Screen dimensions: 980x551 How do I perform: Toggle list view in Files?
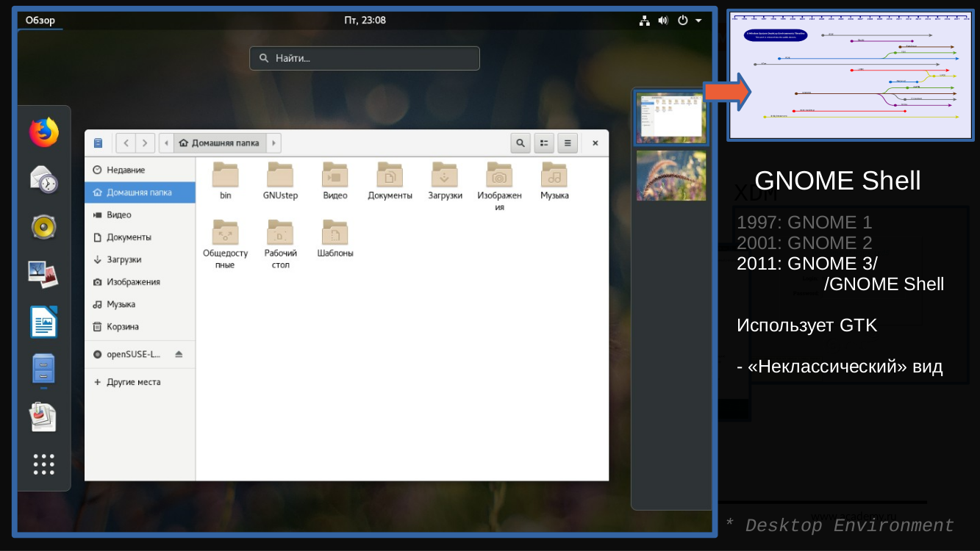544,143
